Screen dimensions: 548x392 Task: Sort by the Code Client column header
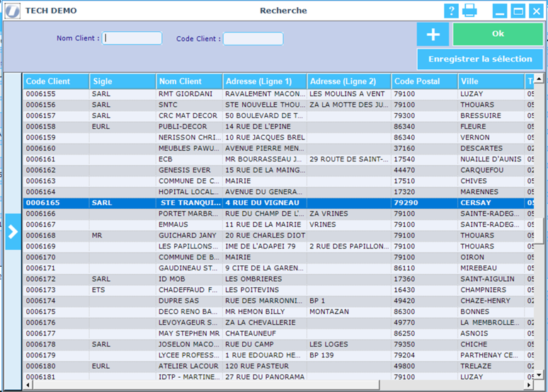coord(56,81)
